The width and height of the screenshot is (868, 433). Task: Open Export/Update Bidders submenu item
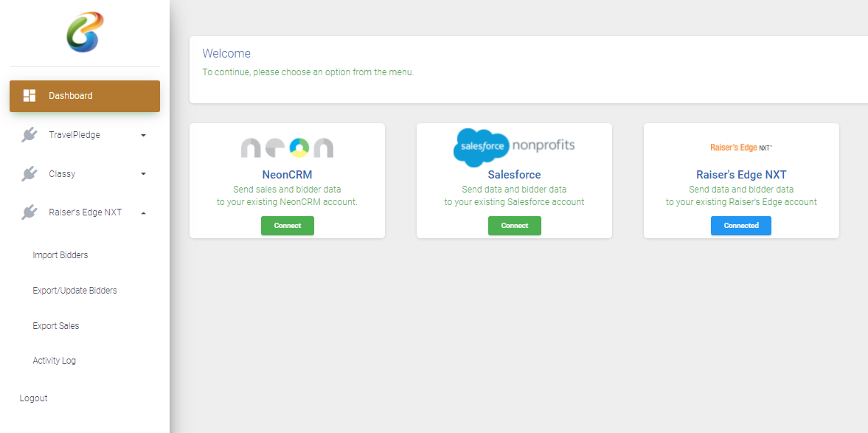tap(74, 290)
